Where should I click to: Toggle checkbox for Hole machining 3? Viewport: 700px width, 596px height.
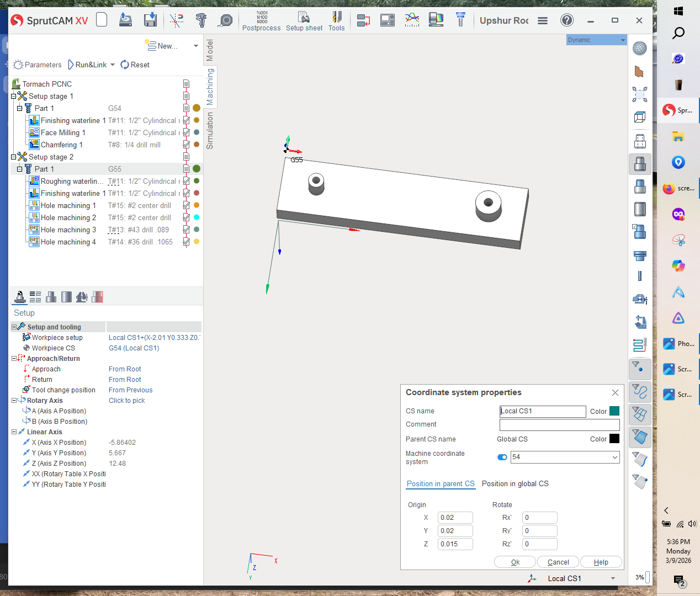pyautogui.click(x=186, y=230)
